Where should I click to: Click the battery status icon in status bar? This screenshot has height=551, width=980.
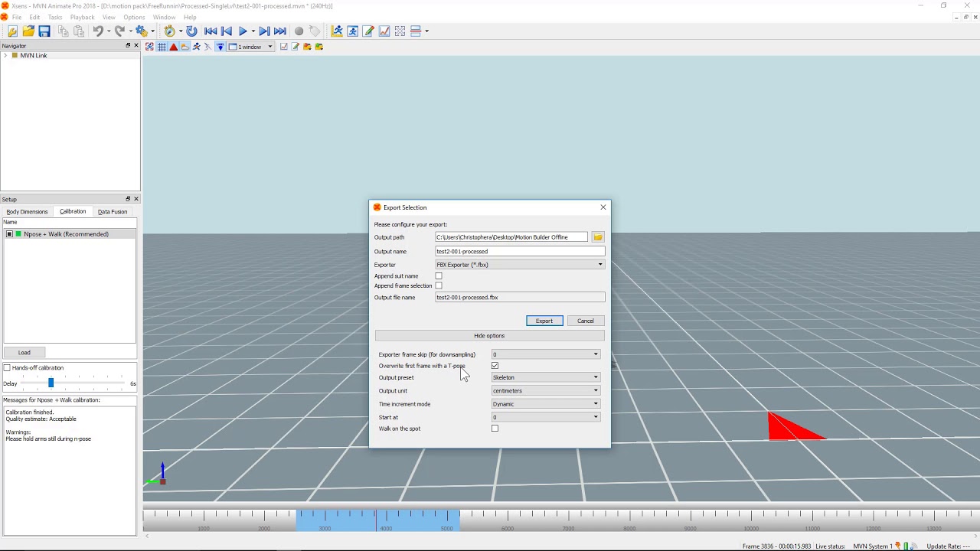[x=906, y=546]
